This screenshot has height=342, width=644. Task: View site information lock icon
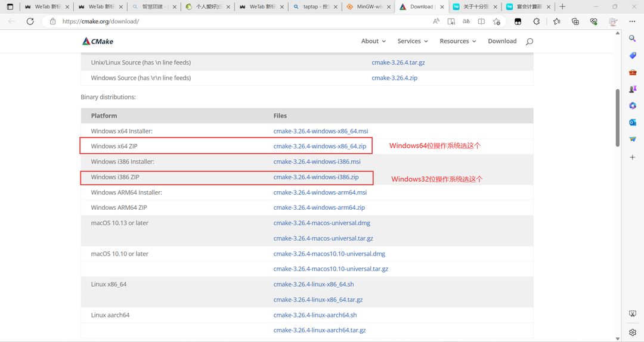click(52, 21)
